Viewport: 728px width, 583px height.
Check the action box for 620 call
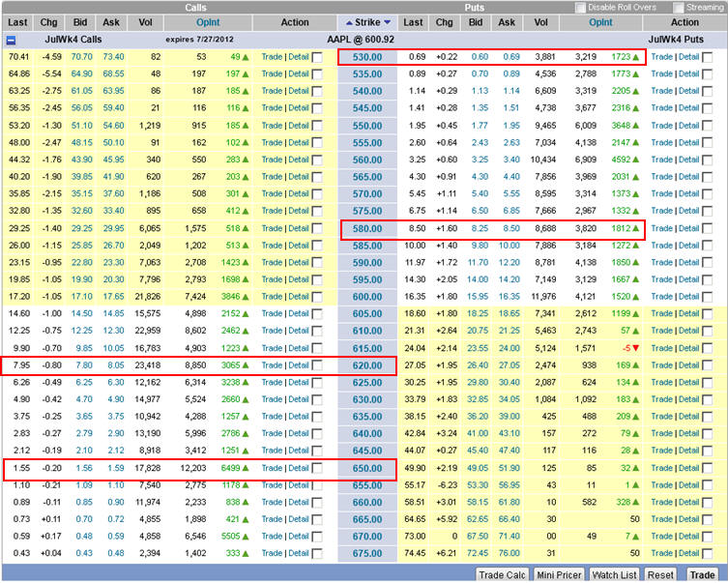[x=318, y=365]
